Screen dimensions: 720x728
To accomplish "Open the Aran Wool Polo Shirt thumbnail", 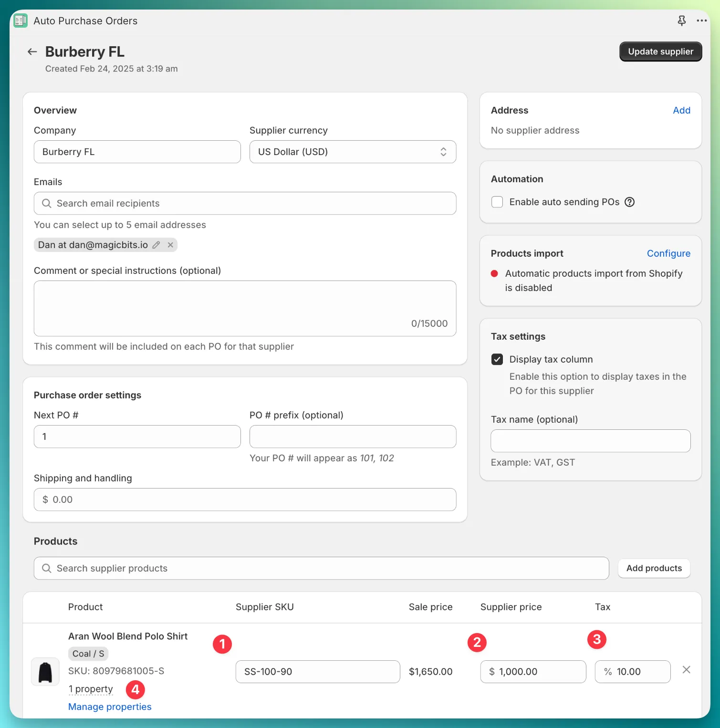I will pyautogui.click(x=45, y=672).
